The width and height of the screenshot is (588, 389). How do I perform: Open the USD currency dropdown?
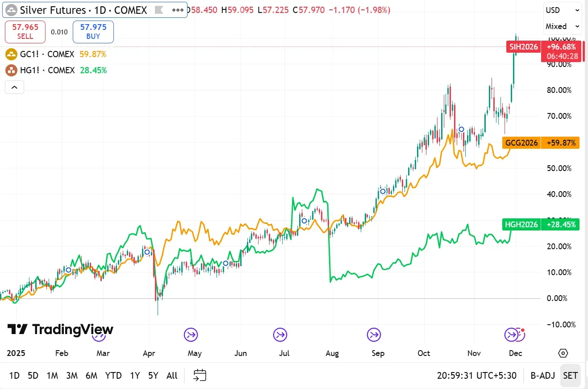(x=563, y=10)
